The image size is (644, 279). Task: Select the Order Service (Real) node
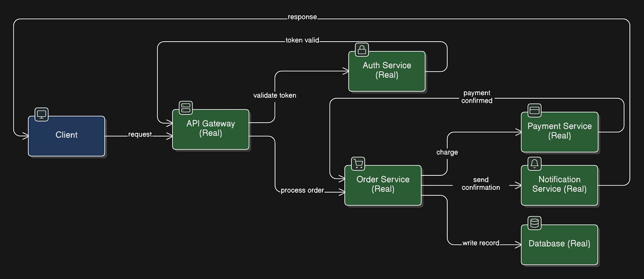383,185
